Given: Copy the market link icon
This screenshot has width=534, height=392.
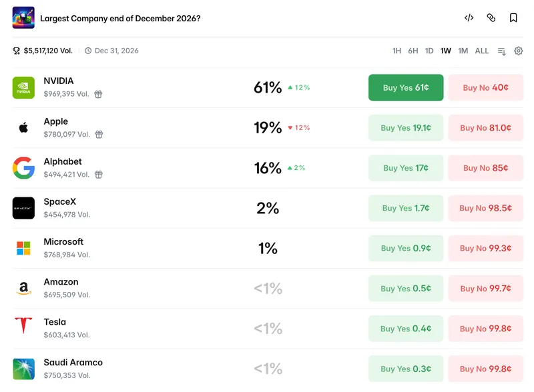Looking at the screenshot, I should coord(491,18).
